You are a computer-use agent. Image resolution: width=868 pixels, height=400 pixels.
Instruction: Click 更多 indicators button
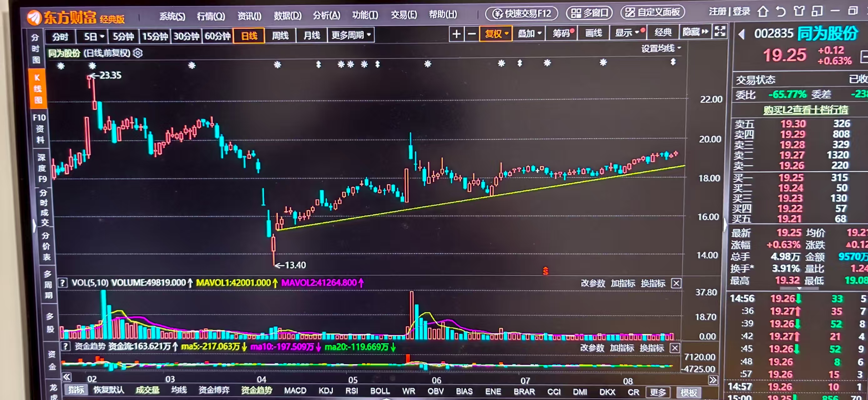(658, 392)
